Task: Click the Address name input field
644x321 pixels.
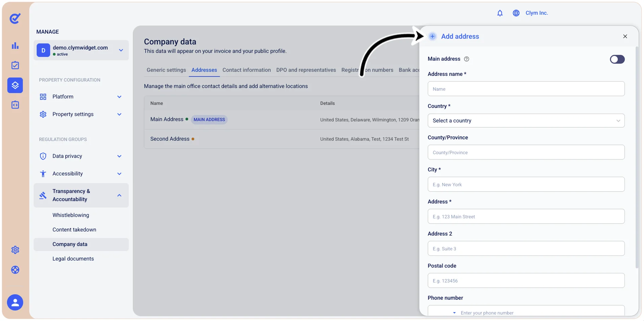Action: coord(526,89)
